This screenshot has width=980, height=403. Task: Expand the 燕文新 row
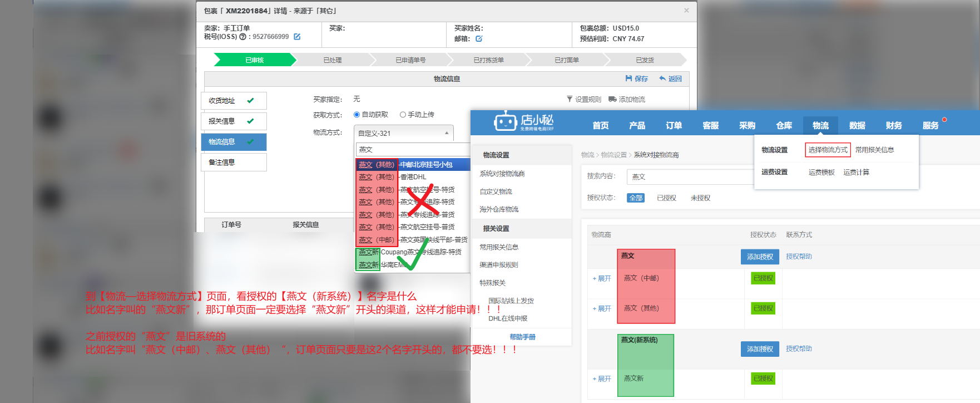coord(602,379)
